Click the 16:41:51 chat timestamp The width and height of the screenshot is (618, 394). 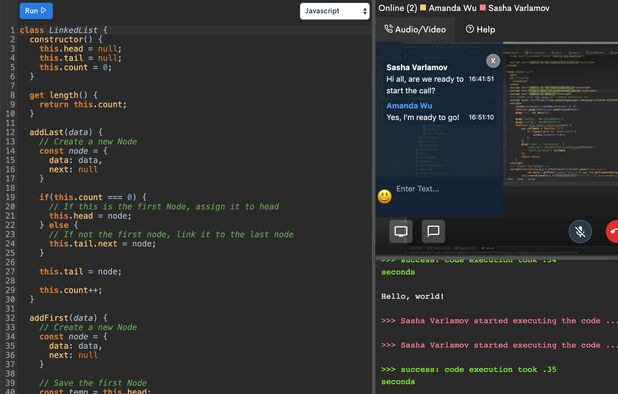point(481,79)
